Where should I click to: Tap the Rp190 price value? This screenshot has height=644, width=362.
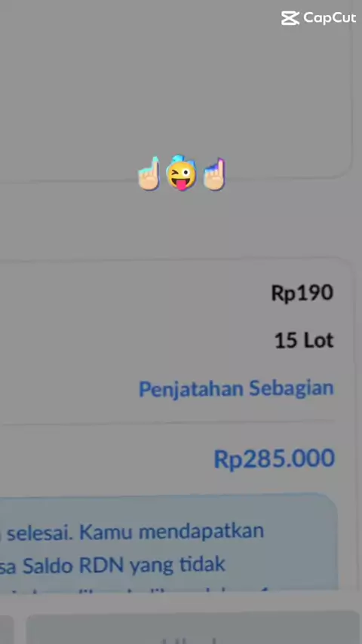(x=302, y=293)
